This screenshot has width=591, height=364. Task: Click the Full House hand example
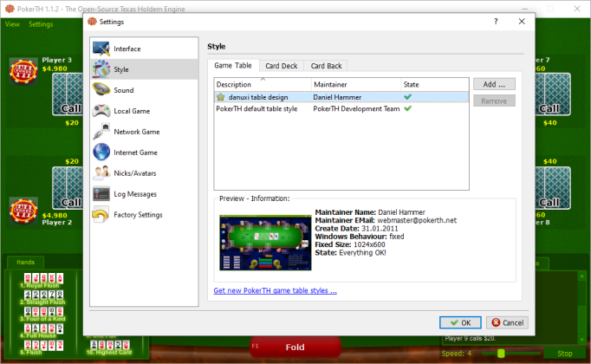[43, 330]
